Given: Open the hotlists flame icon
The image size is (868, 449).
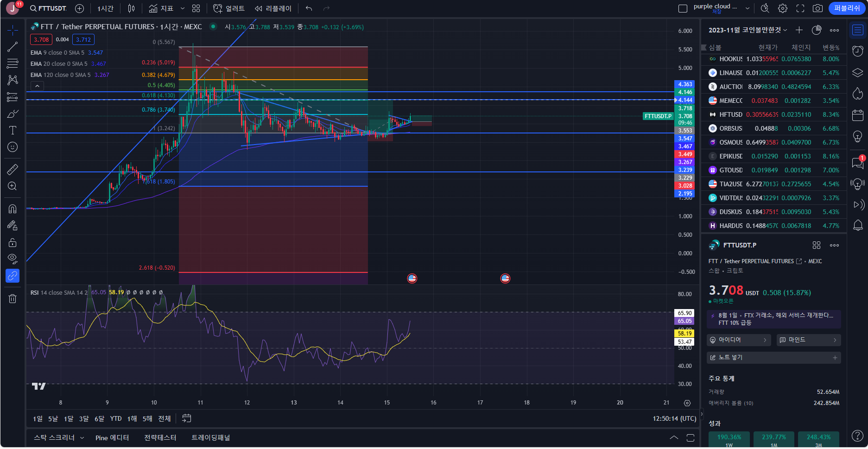Looking at the screenshot, I should (858, 94).
